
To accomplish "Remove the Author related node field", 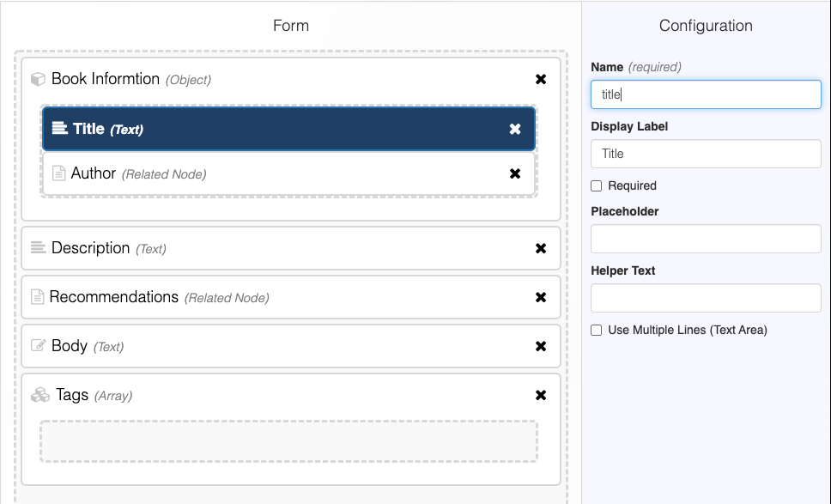I will click(515, 173).
